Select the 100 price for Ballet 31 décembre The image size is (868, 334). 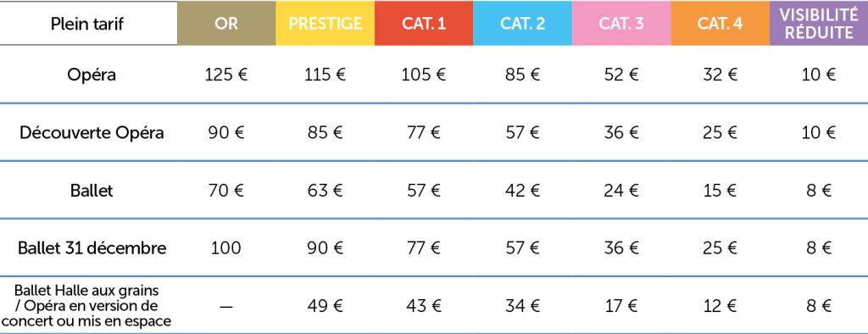pyautogui.click(x=225, y=248)
